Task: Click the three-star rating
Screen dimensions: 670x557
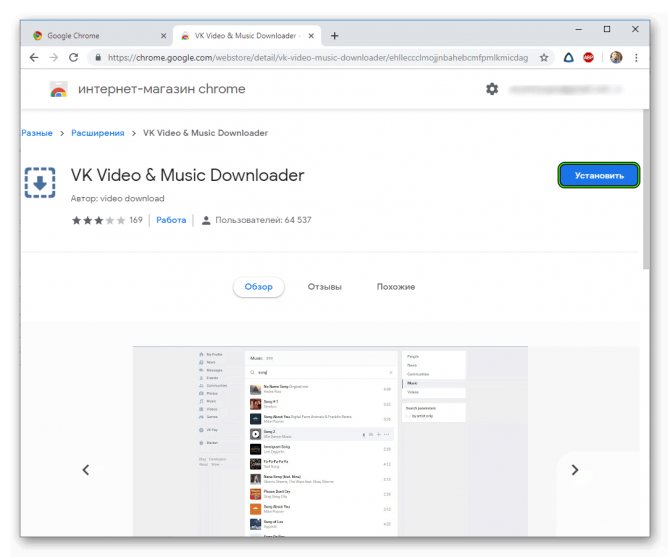Action: [x=98, y=220]
